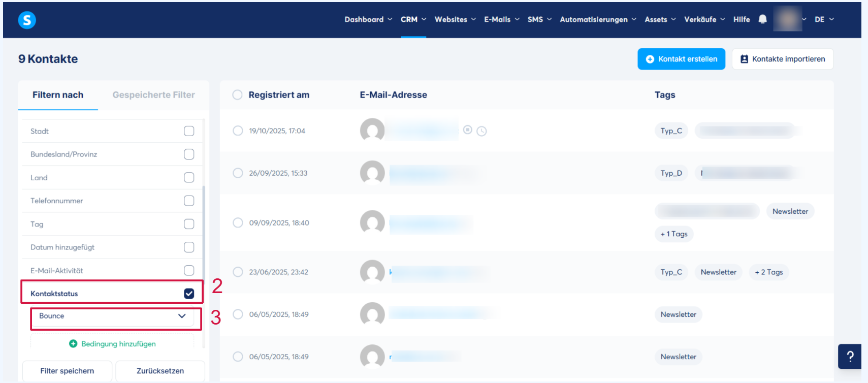Expand the Automatisierungen menu
The width and height of the screenshot is (868, 383).
598,19
